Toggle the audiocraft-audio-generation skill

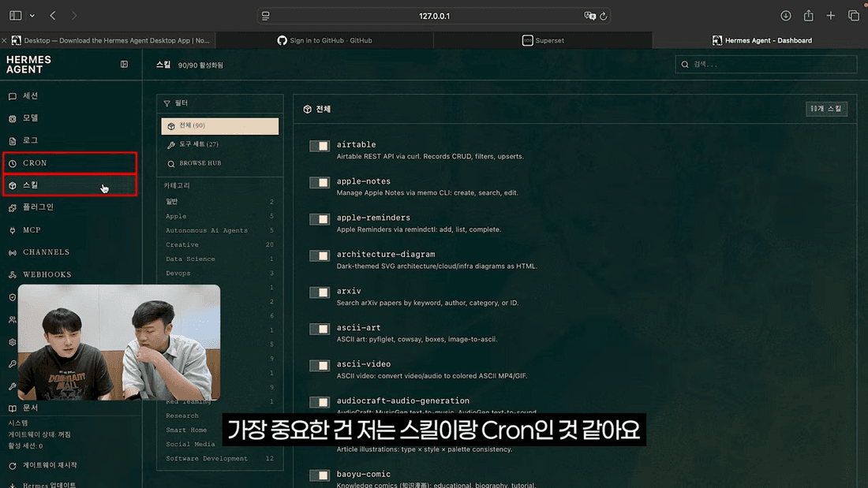click(320, 402)
